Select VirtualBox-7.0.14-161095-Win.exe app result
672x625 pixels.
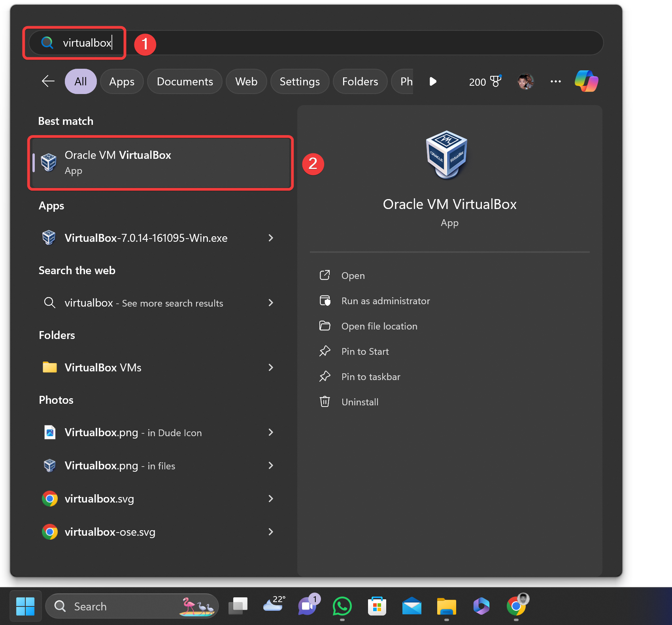(x=146, y=238)
